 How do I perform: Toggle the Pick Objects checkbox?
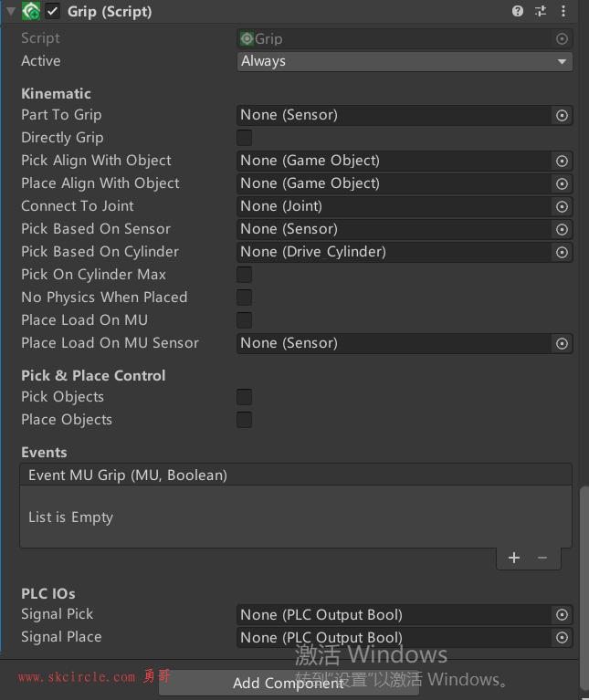[244, 397]
